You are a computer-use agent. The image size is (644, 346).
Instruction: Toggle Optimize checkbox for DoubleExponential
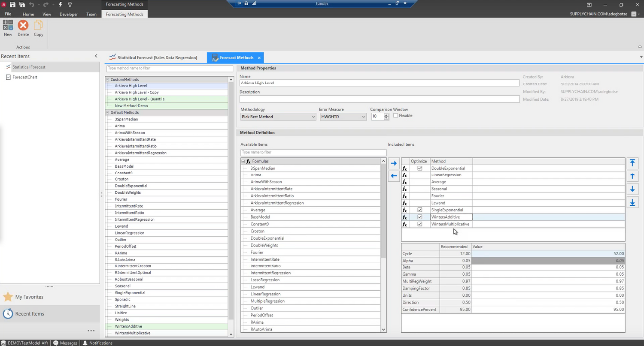(420, 168)
